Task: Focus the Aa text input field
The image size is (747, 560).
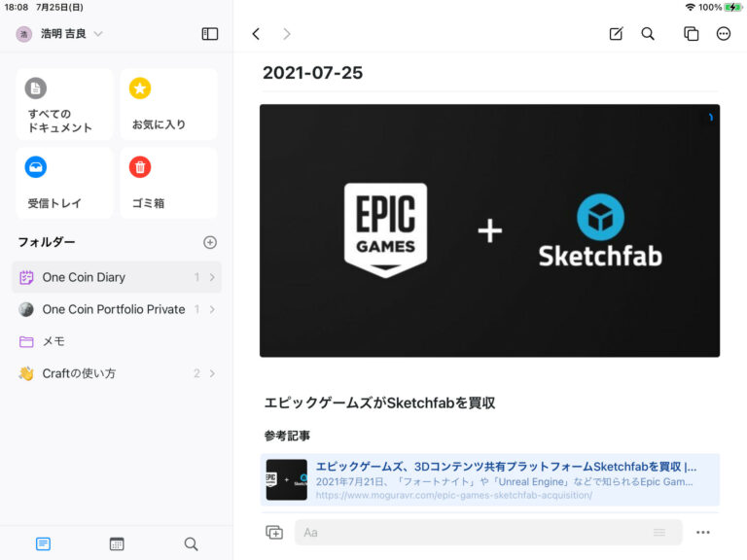Action: 488,533
